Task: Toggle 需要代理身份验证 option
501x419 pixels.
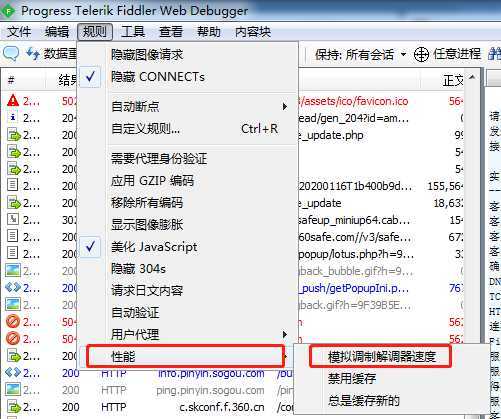Action: coord(187,159)
